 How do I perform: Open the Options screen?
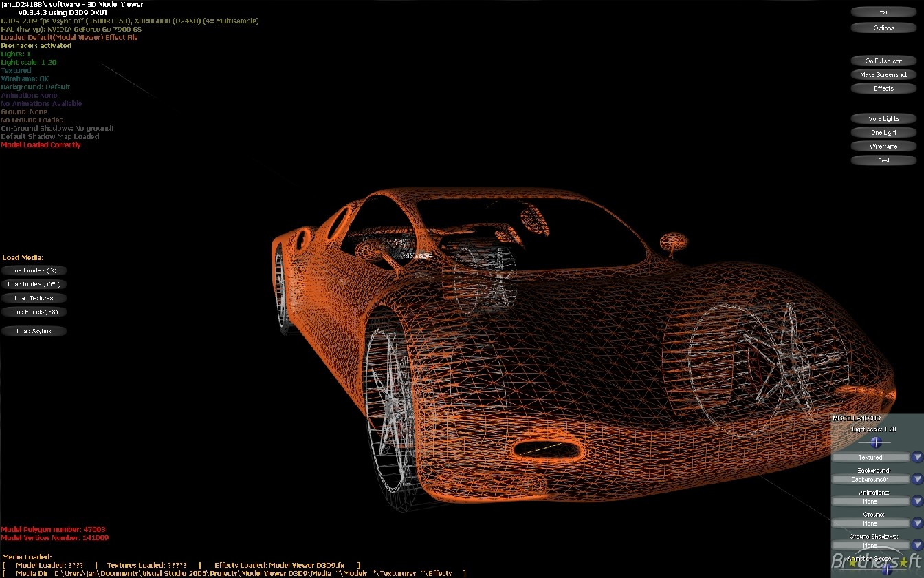pos(883,28)
